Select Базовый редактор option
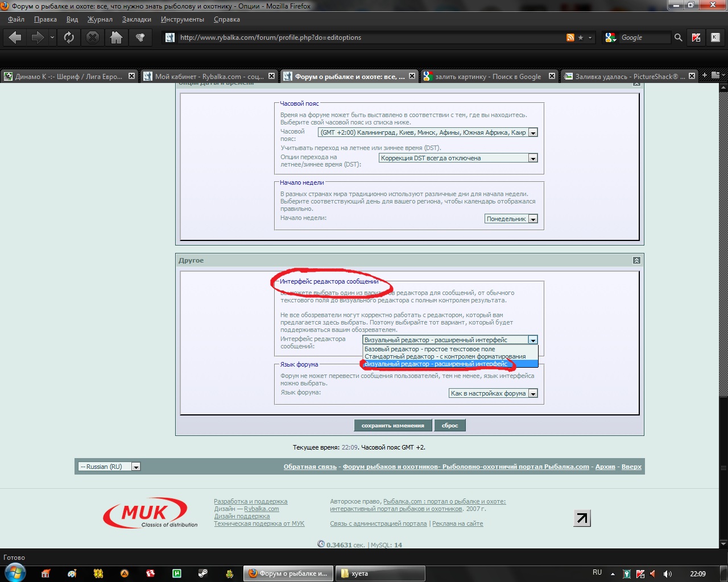The height and width of the screenshot is (582, 728). (450, 349)
